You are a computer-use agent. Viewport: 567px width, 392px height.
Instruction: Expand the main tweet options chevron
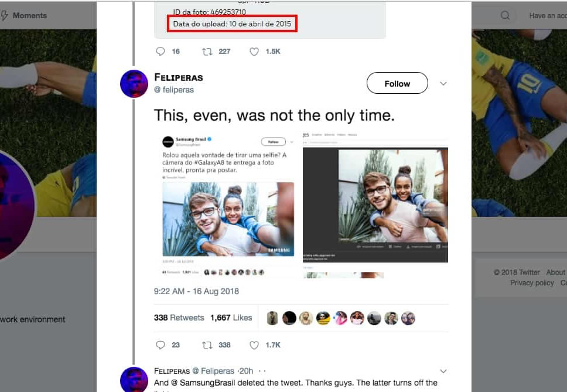tap(443, 84)
